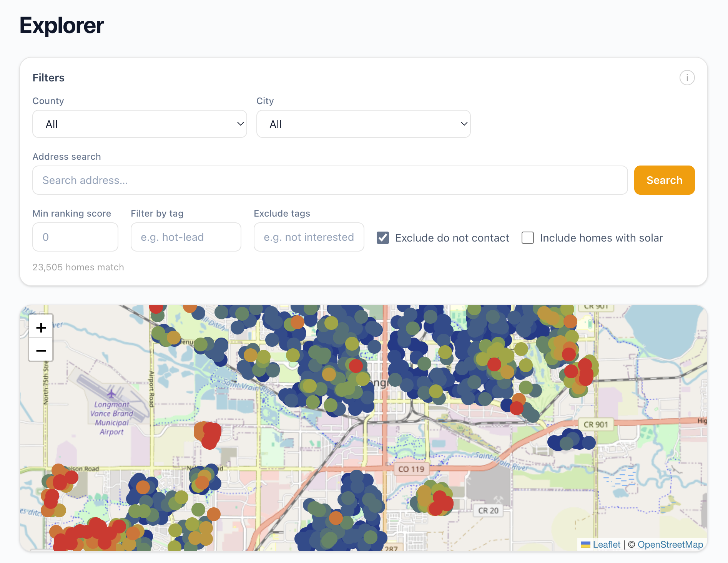Click the orange Search button
The width and height of the screenshot is (728, 563).
(x=664, y=180)
